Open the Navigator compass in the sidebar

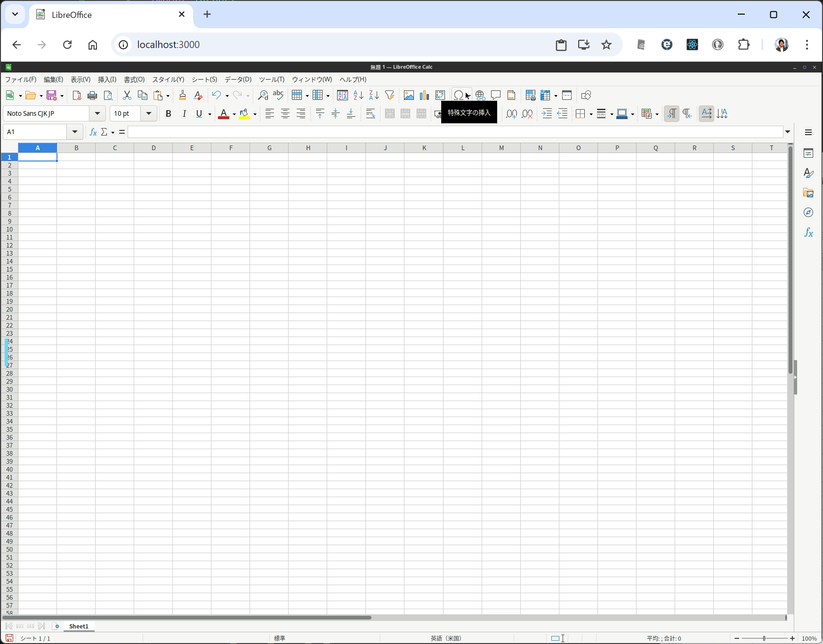pyautogui.click(x=808, y=213)
